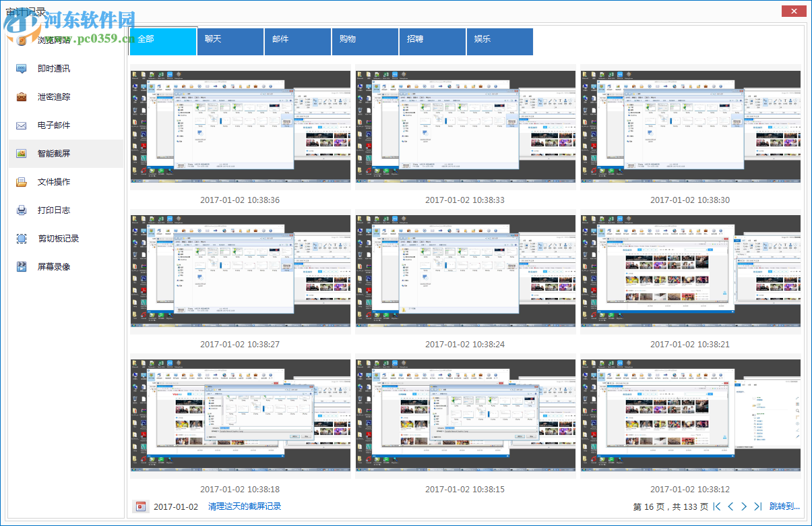Jump to the first page arrow

pos(716,506)
